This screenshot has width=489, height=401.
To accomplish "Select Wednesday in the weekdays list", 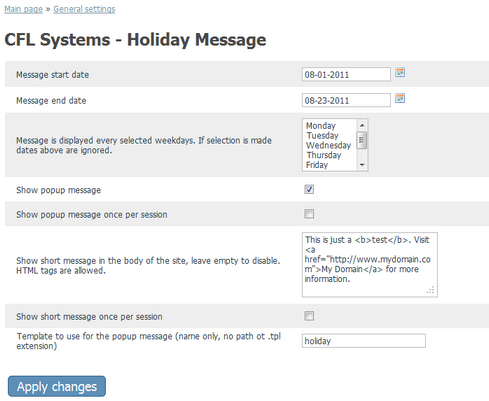I will tap(328, 145).
